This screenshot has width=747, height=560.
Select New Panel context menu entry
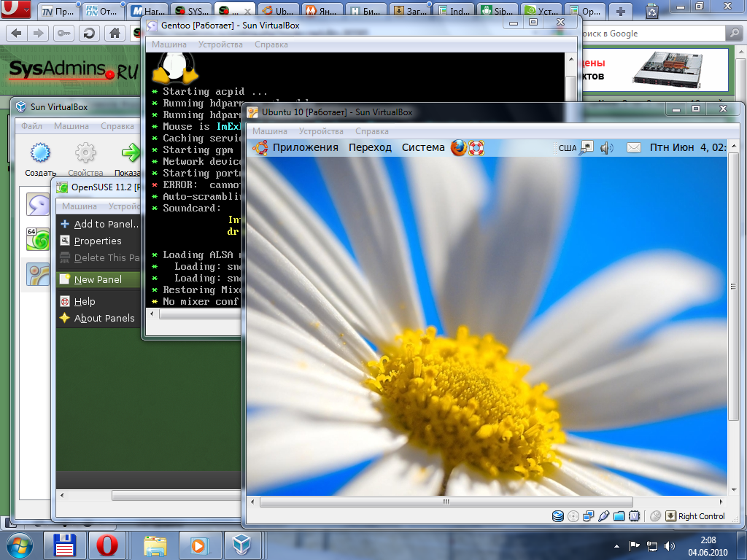100,279
